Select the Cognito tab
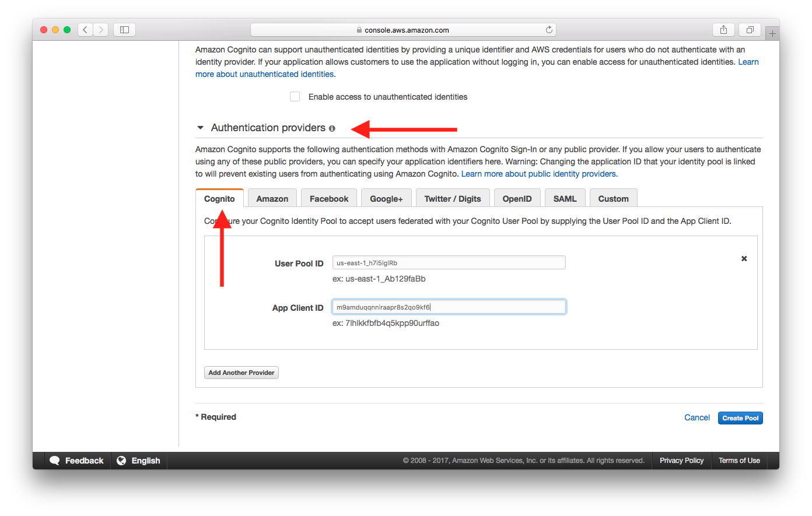 (219, 198)
